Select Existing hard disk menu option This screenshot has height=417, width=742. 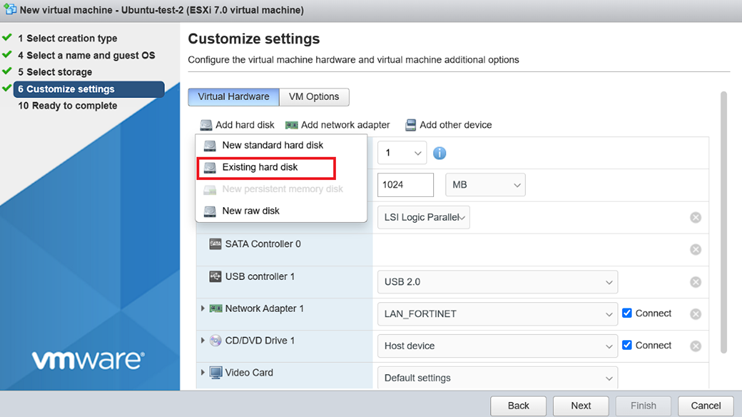[x=259, y=167]
